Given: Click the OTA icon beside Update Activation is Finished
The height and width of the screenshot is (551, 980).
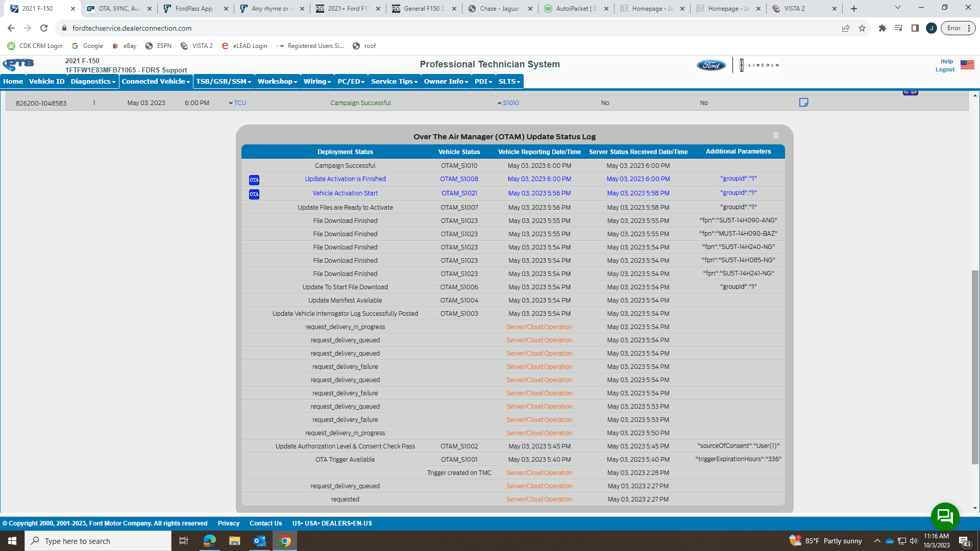Looking at the screenshot, I should 254,180.
